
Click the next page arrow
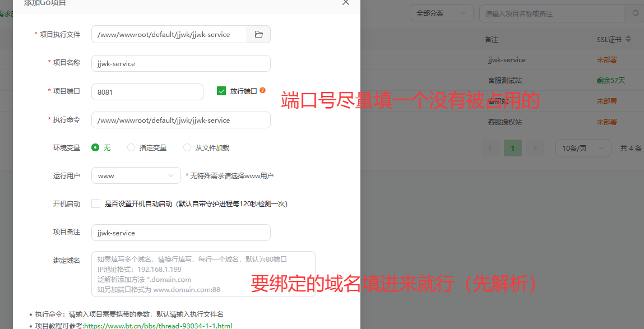535,147
